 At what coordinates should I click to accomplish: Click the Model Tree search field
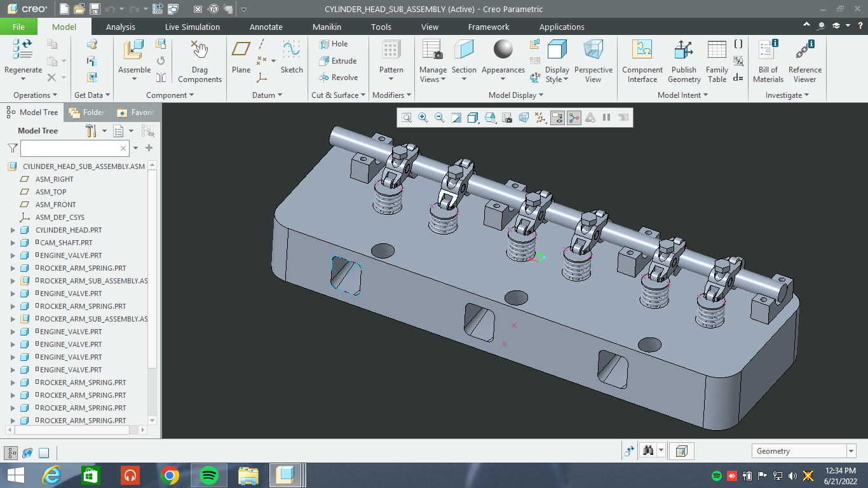click(x=70, y=148)
